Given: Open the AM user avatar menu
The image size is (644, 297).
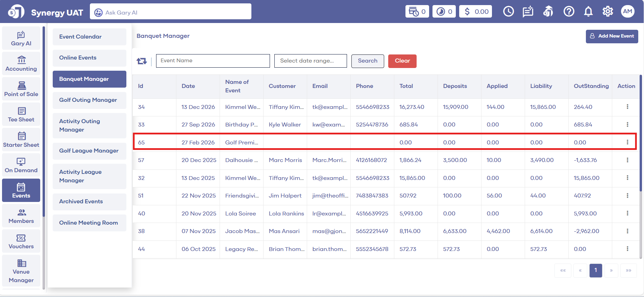Looking at the screenshot, I should (627, 12).
